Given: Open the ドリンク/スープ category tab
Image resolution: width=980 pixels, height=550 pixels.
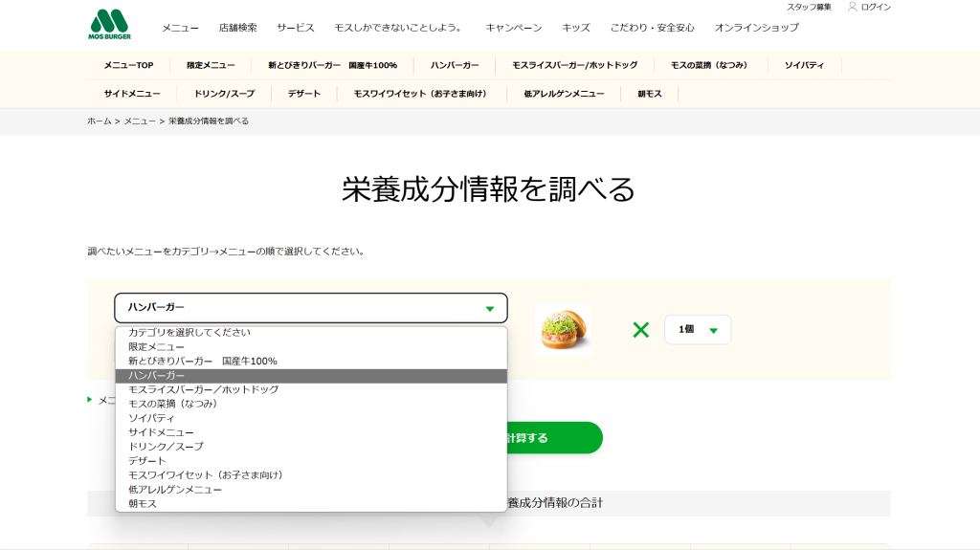Looking at the screenshot, I should coord(225,94).
